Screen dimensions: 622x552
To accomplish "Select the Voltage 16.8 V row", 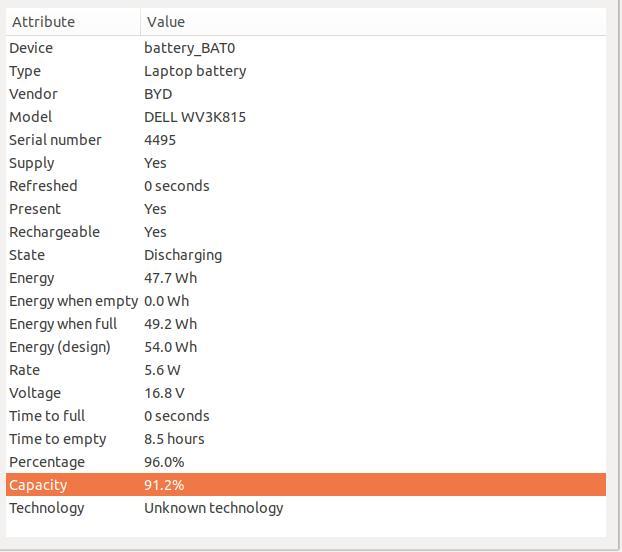I will click(306, 393).
